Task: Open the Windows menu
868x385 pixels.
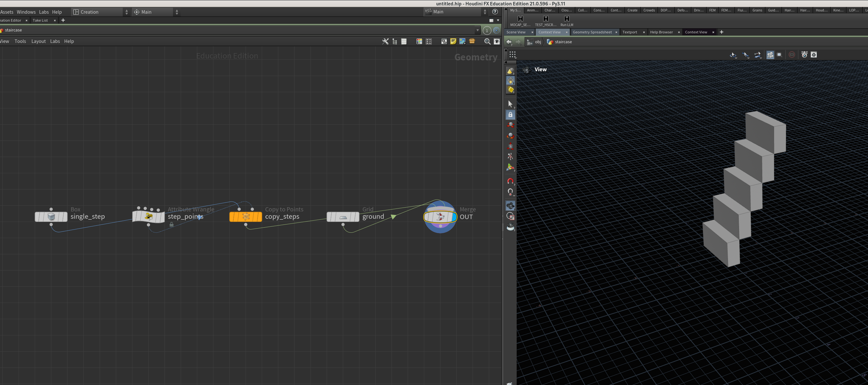Action: pos(26,12)
